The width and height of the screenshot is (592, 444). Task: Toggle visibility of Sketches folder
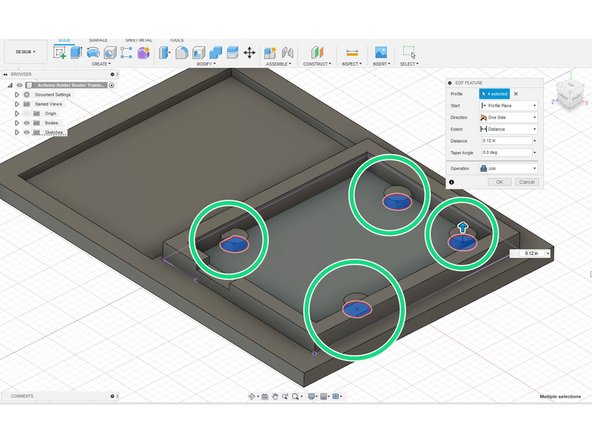click(26, 133)
